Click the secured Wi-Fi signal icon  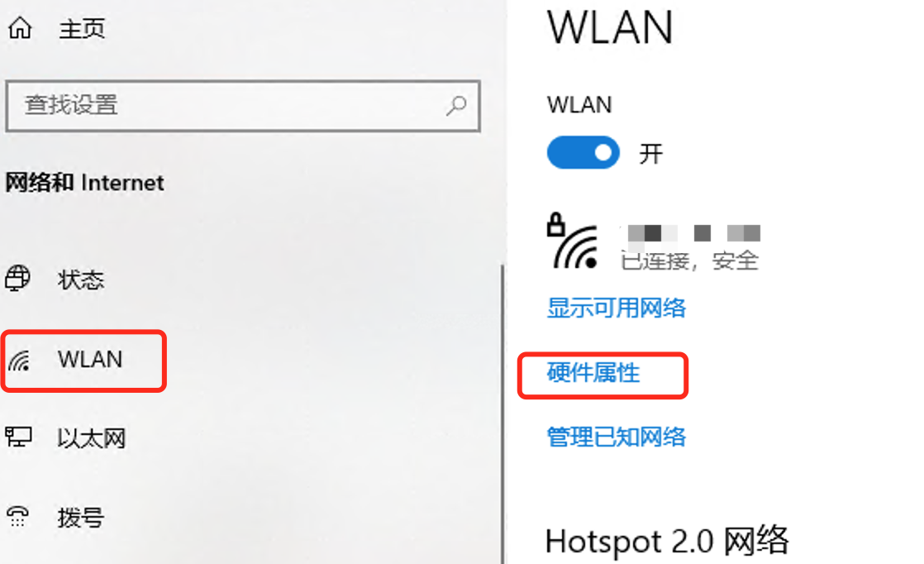tap(573, 241)
